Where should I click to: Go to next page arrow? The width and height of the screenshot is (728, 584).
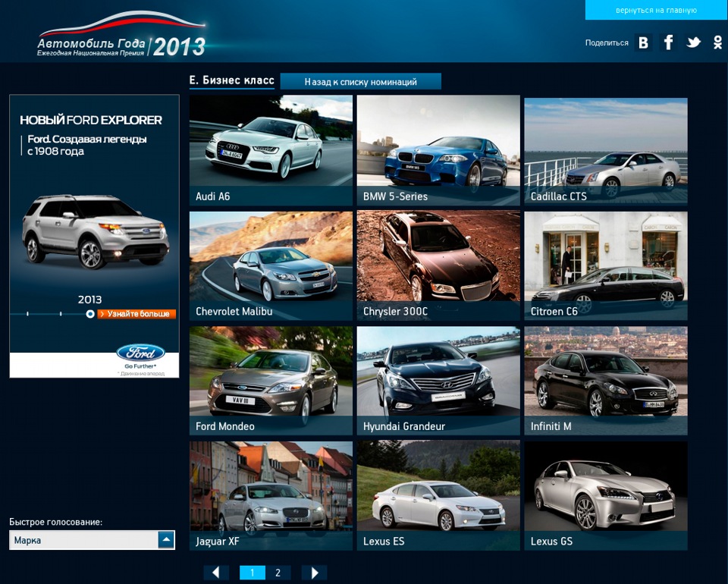(x=314, y=573)
